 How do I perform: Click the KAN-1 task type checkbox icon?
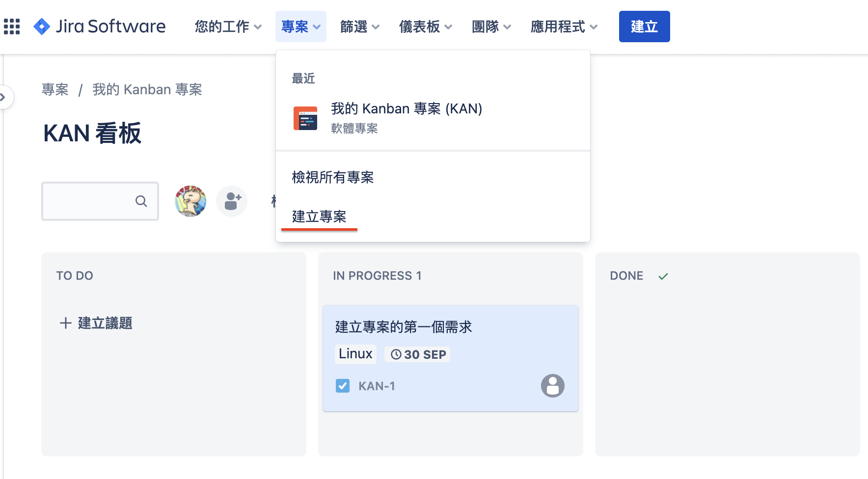tap(343, 386)
